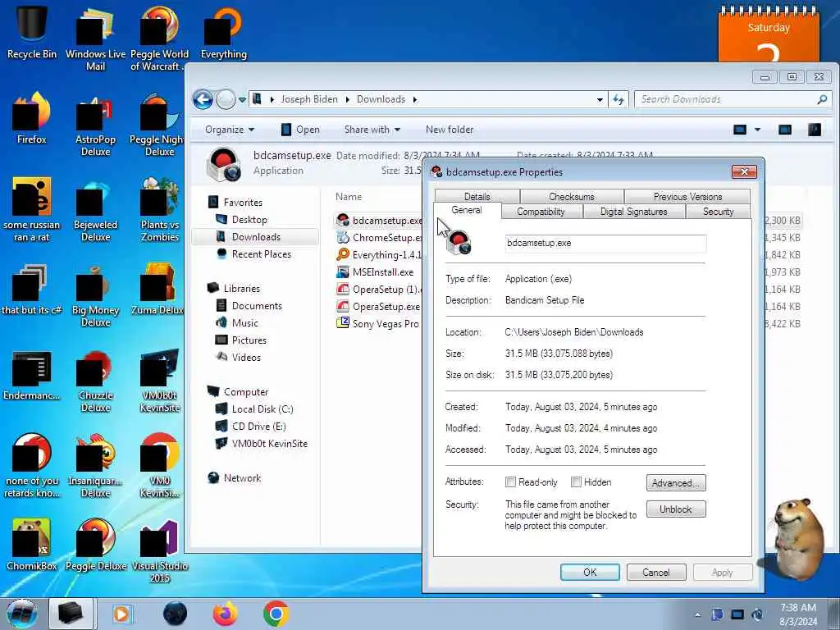
Task: Sort files by the Name column header
Action: point(349,197)
